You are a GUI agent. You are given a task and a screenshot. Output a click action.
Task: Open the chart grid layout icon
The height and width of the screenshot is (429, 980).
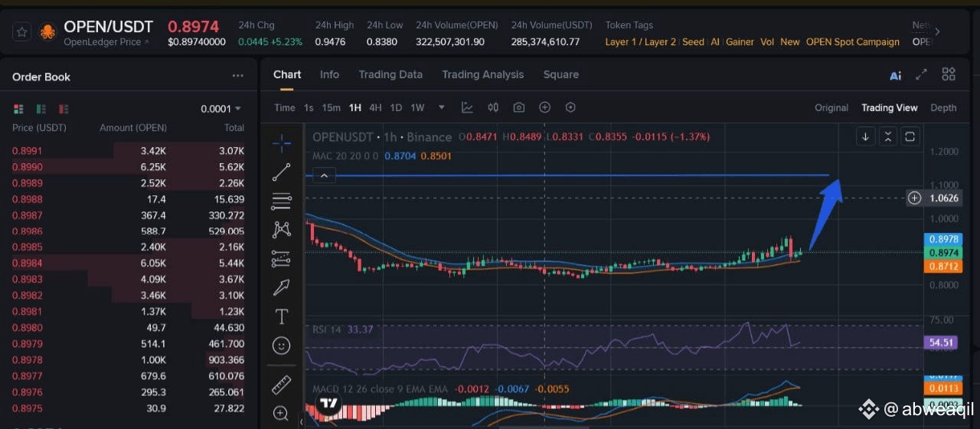[949, 74]
